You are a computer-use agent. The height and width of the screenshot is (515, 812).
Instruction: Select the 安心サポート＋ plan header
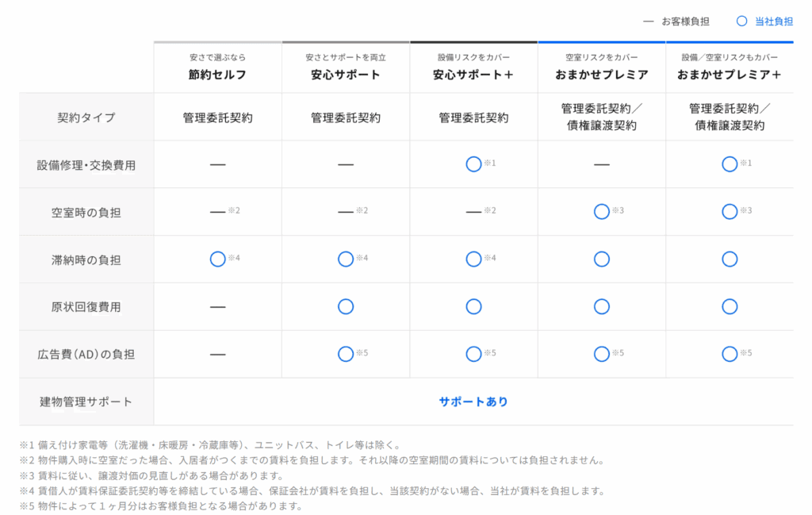click(x=473, y=75)
